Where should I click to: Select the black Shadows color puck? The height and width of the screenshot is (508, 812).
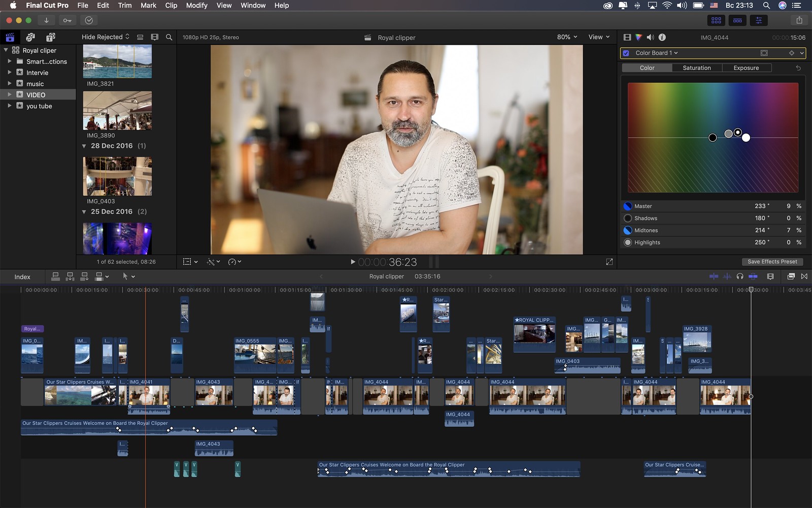[713, 138]
